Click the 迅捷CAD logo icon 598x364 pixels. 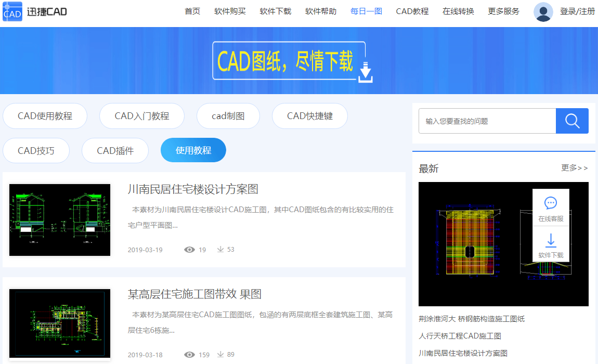point(12,11)
